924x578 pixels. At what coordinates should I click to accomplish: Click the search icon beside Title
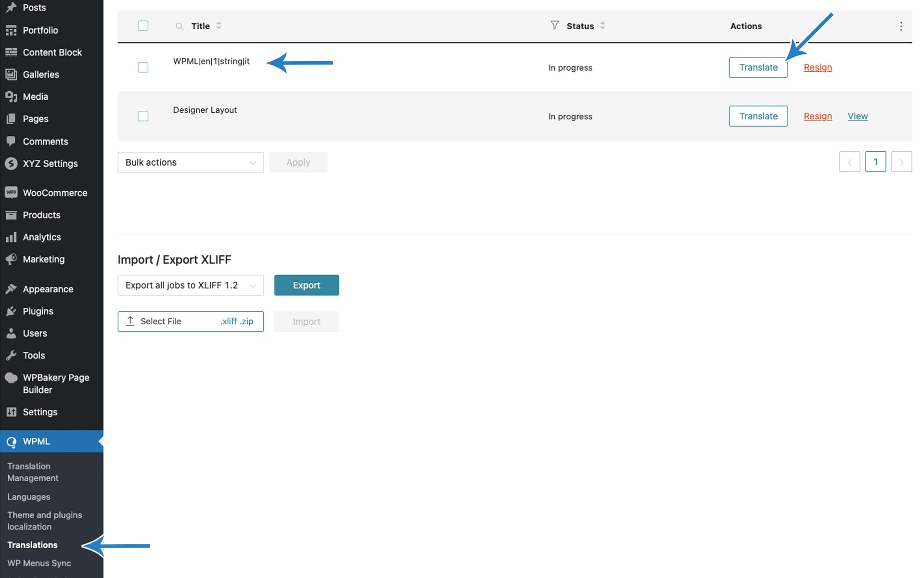[179, 26]
